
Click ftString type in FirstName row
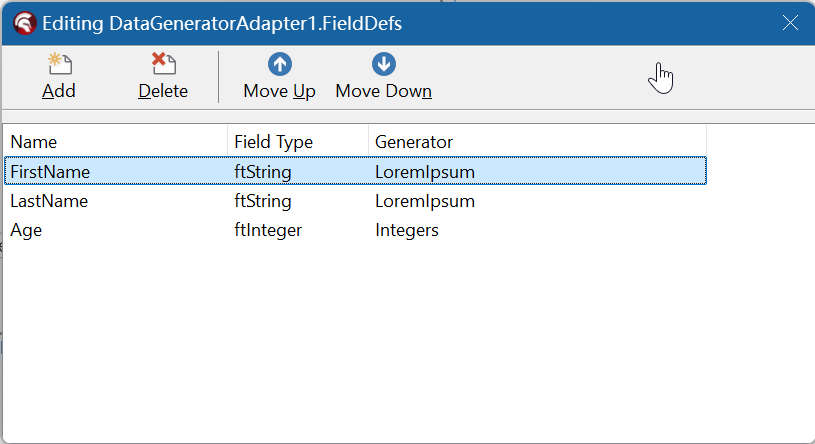click(x=263, y=172)
